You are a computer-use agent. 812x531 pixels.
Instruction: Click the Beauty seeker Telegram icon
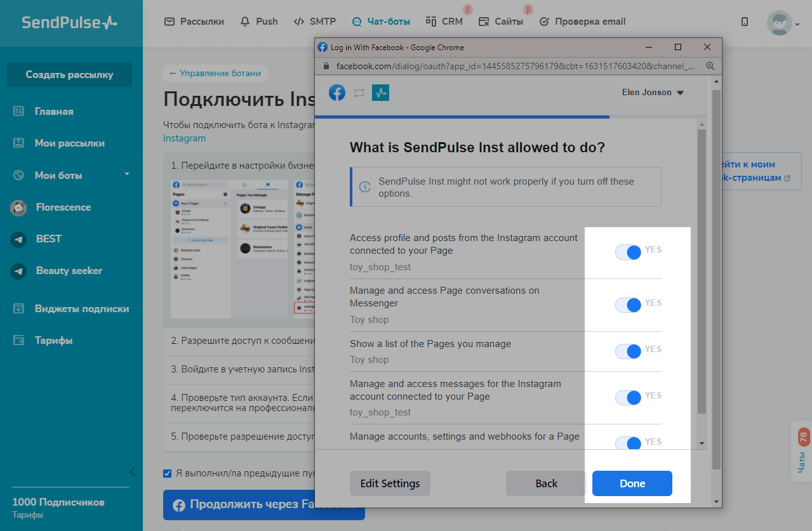tap(18, 271)
